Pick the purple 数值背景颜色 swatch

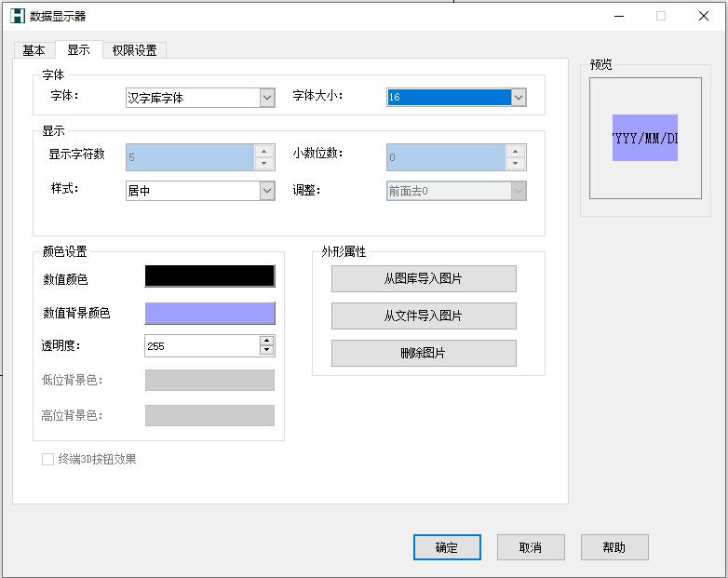209,313
